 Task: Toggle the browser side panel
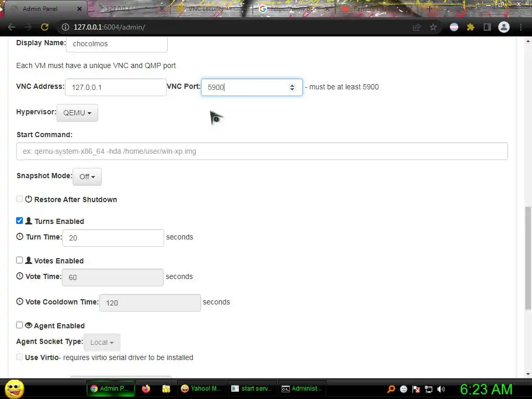487,27
